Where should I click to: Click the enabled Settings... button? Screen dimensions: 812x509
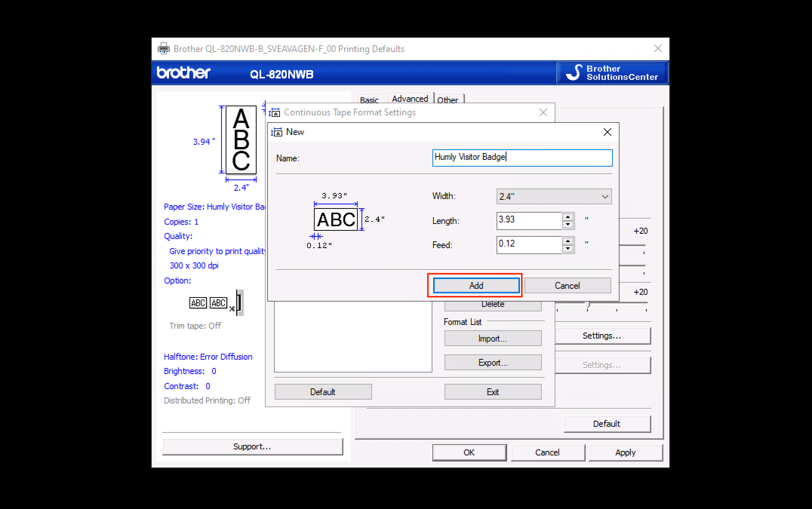click(602, 336)
